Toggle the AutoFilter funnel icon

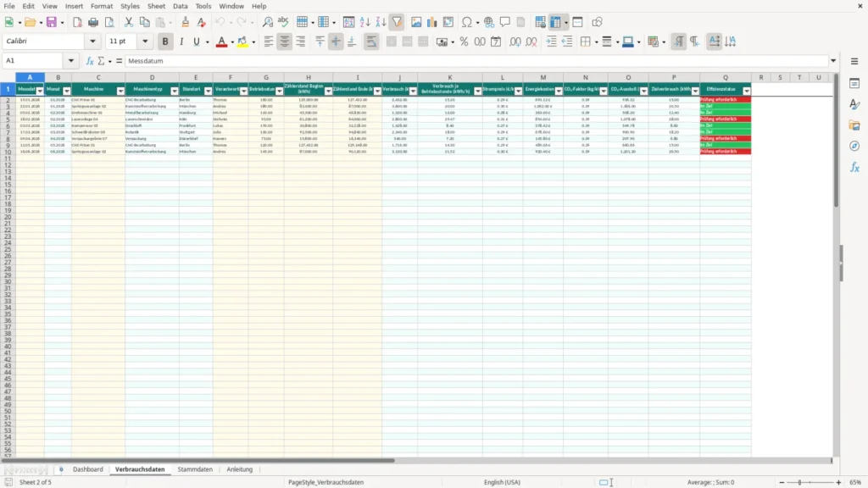(x=397, y=22)
